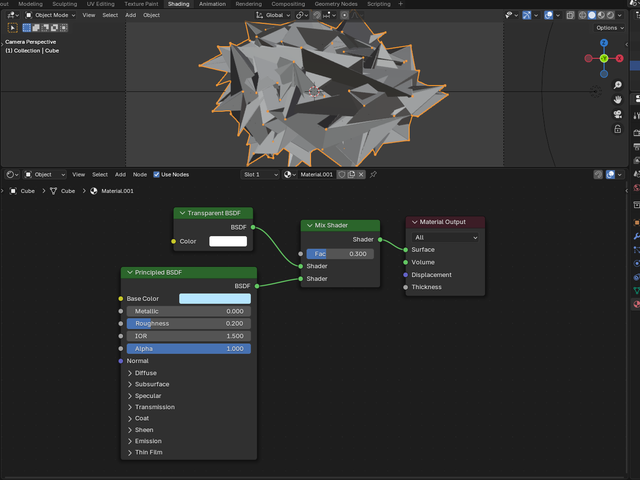The width and height of the screenshot is (640, 480).
Task: Switch to the UV Editing workspace tab
Action: click(100, 4)
